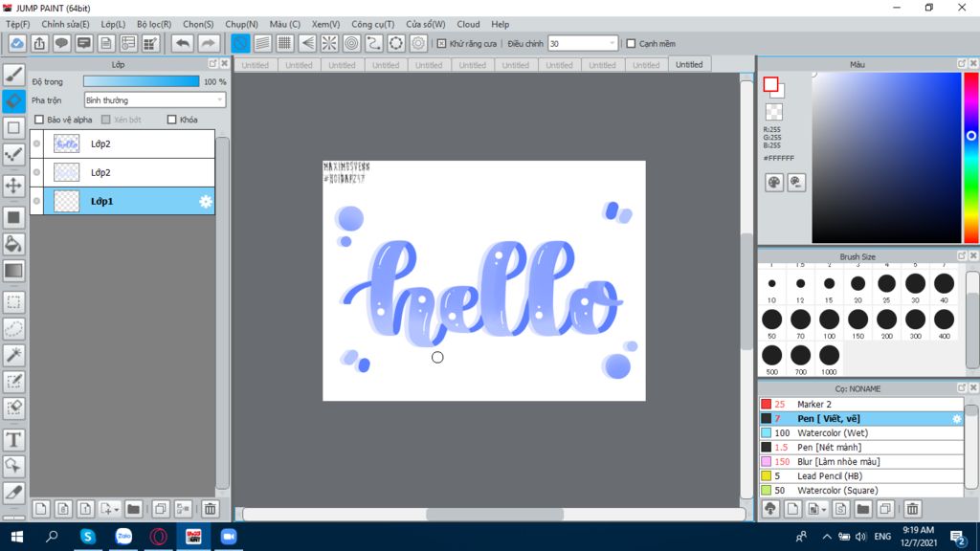Open Lớp1 layer settings gear
This screenshot has height=551, width=980.
[206, 201]
